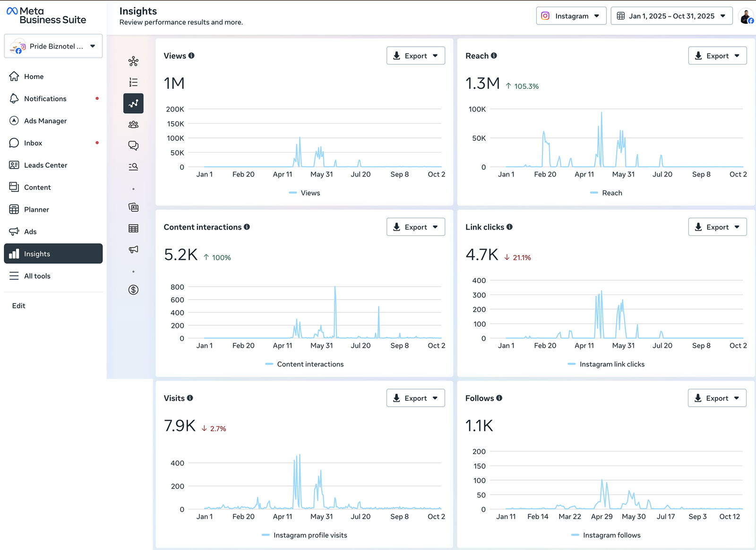Open the Messaging chat bubbles icon
756x550 pixels.
coord(133,146)
